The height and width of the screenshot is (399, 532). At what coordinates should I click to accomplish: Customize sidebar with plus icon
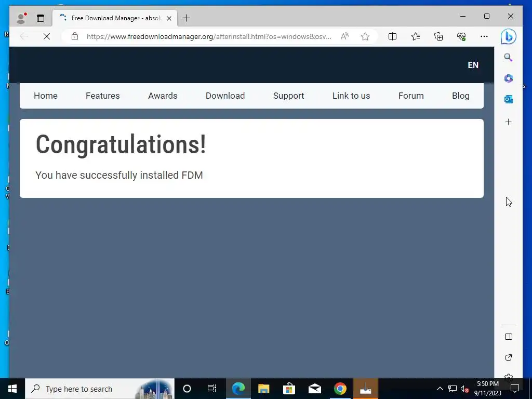(x=508, y=122)
